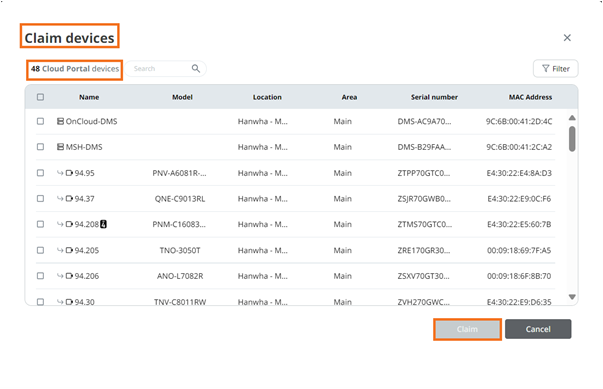The width and height of the screenshot is (603, 389).
Task: Click the camera icon beside 94.205
Action: click(x=69, y=250)
